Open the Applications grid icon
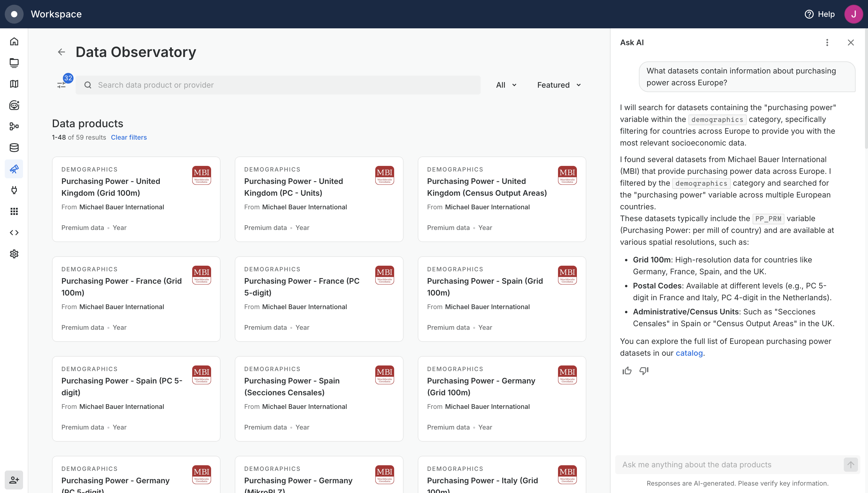Viewport: 868px width, 493px height. click(14, 211)
